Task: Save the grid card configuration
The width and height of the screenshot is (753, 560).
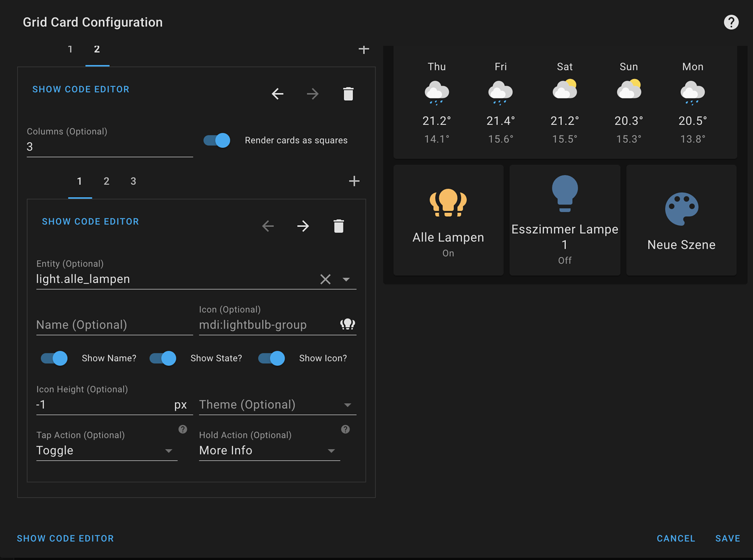Action: (x=728, y=538)
